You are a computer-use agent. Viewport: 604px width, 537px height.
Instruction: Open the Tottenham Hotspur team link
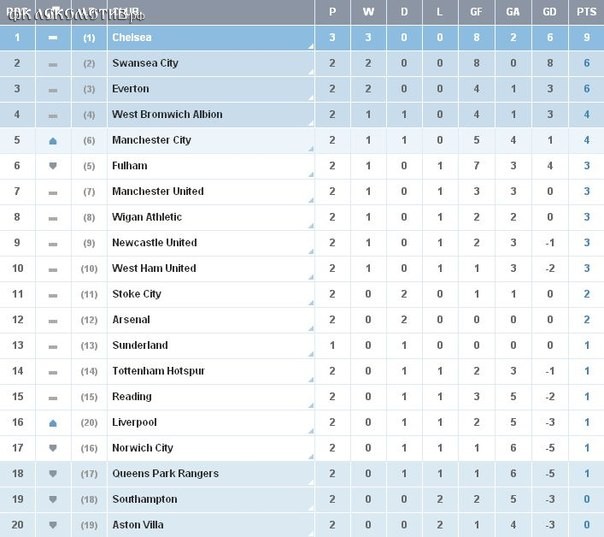point(158,371)
